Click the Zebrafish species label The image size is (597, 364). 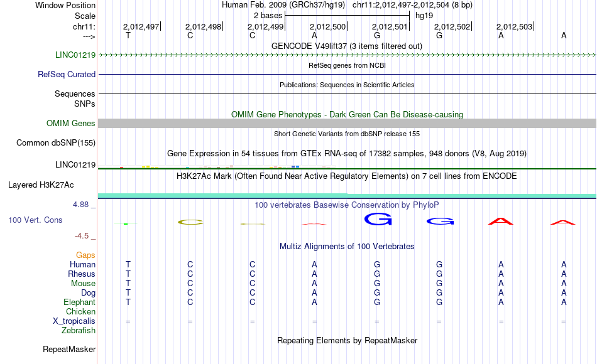[79, 331]
